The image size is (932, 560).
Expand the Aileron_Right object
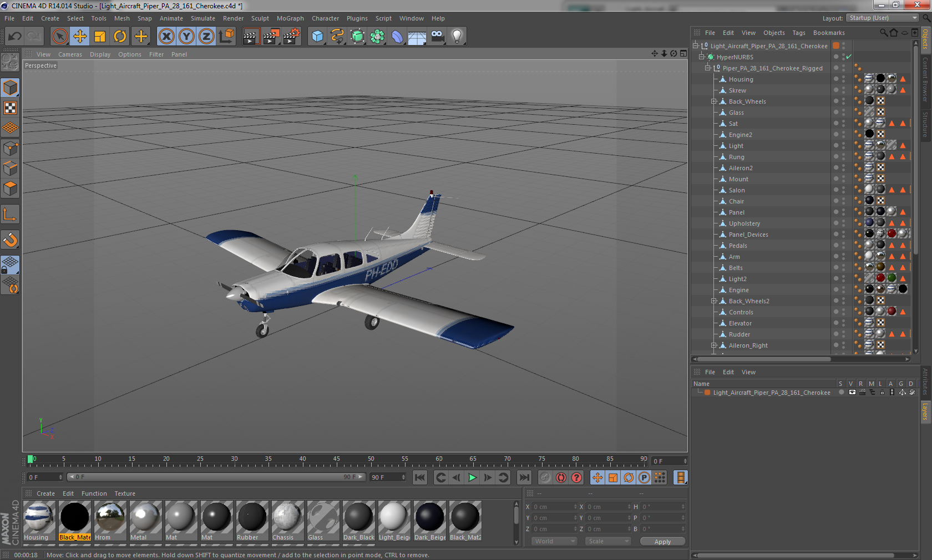coord(714,345)
